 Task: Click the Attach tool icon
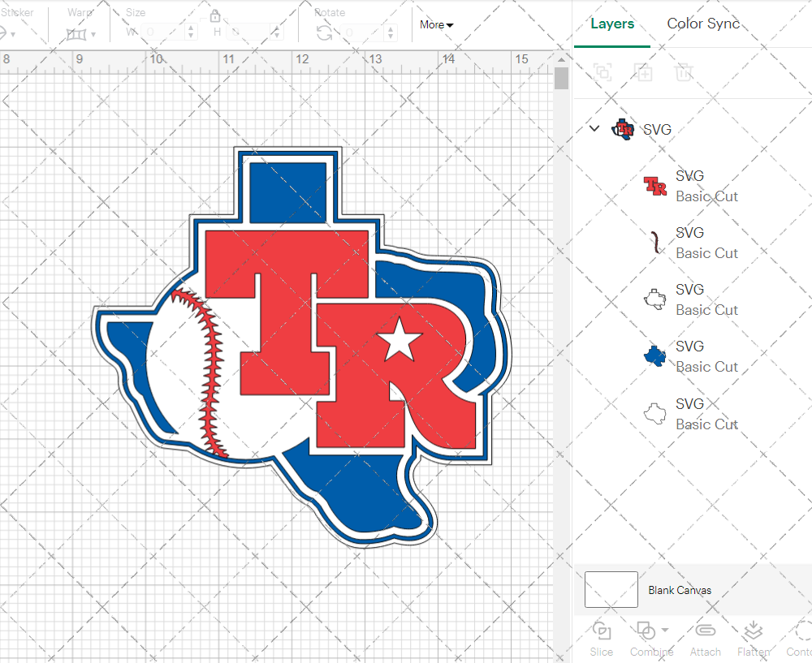pos(705,631)
